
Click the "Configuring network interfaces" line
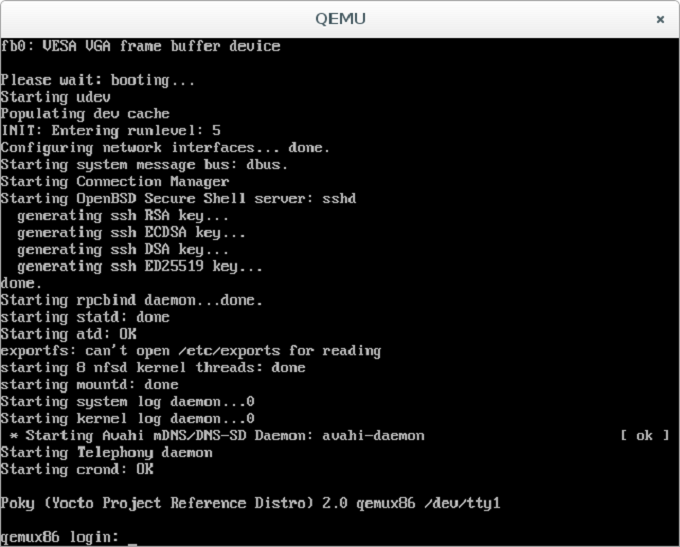[165, 148]
